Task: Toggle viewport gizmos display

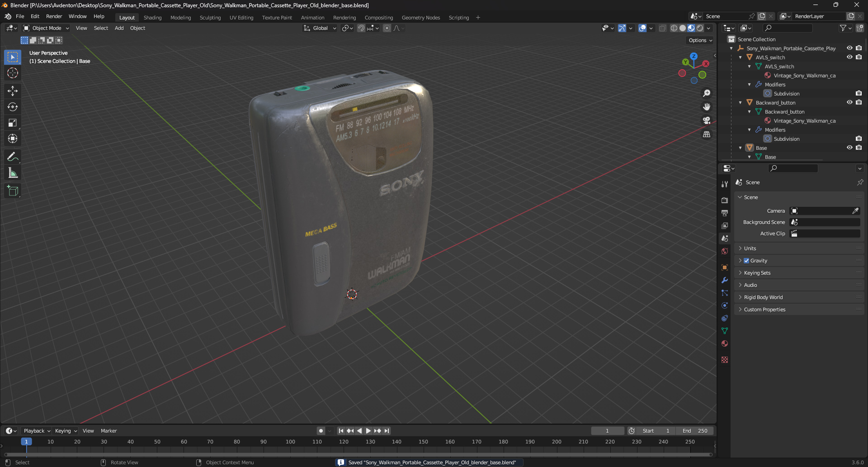Action: click(x=622, y=28)
